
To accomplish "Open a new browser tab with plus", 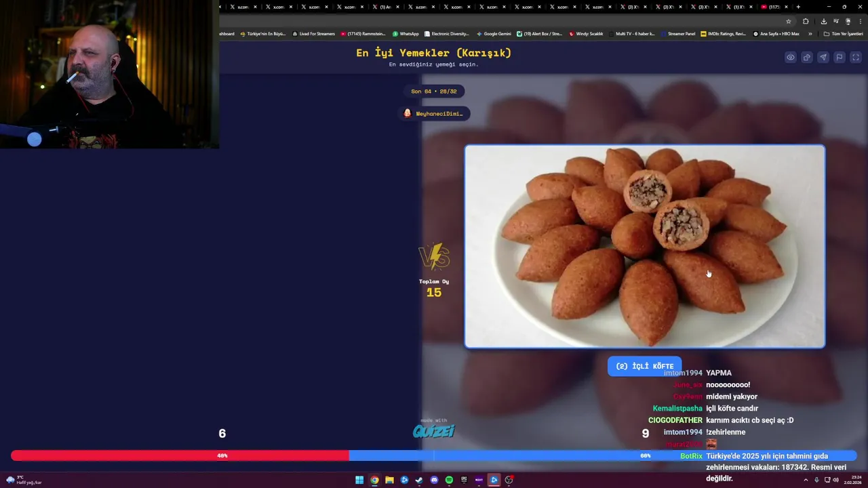I will click(x=798, y=7).
